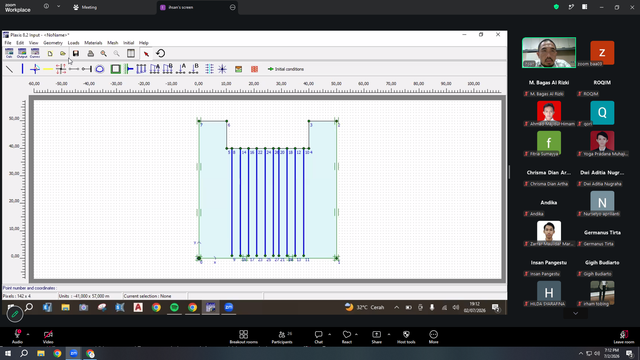Viewport: 640px width, 360px height.
Task: Open the Initial menu
Action: [129, 43]
